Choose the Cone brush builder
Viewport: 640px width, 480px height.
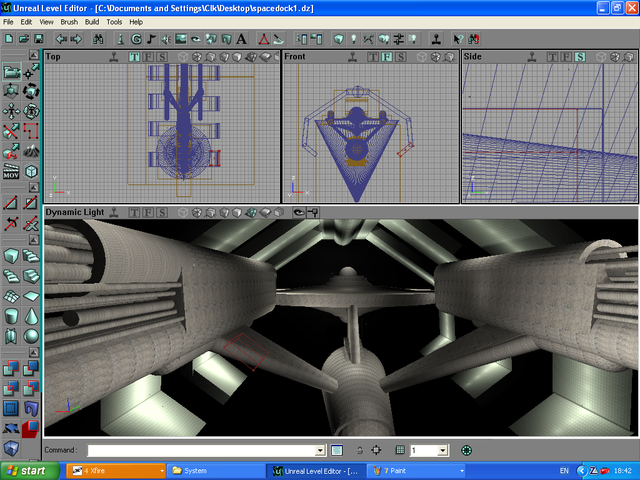tap(32, 315)
